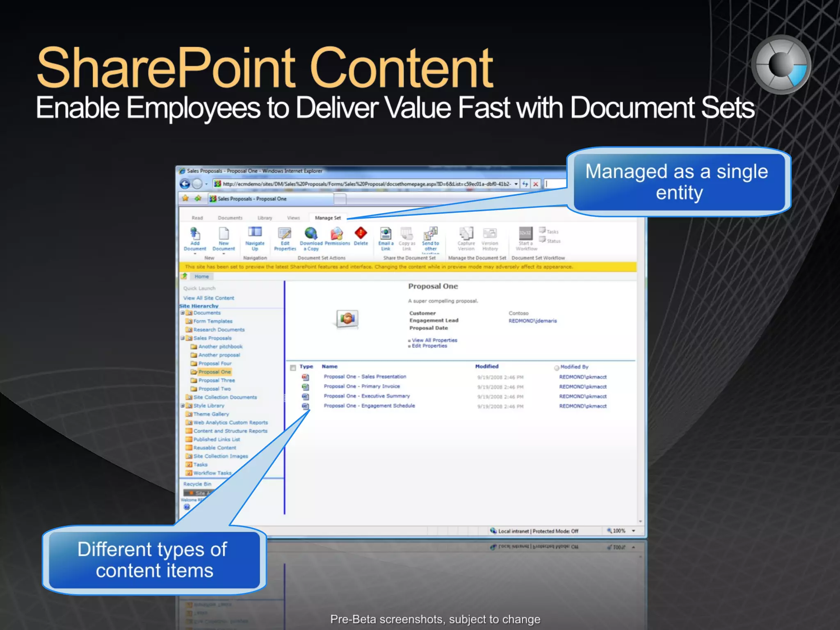Open the address bar URL dropdown arrow
Screen dimensions: 840x630
516,184
